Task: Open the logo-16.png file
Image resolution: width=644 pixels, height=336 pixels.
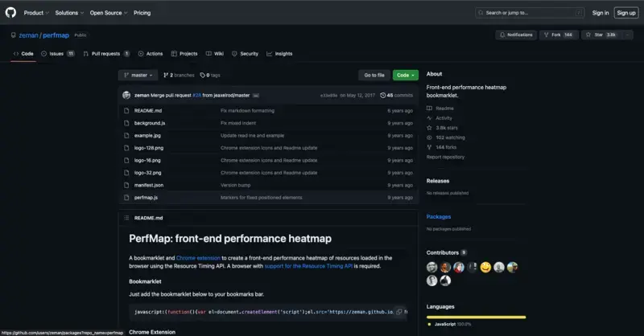Action: pyautogui.click(x=147, y=161)
